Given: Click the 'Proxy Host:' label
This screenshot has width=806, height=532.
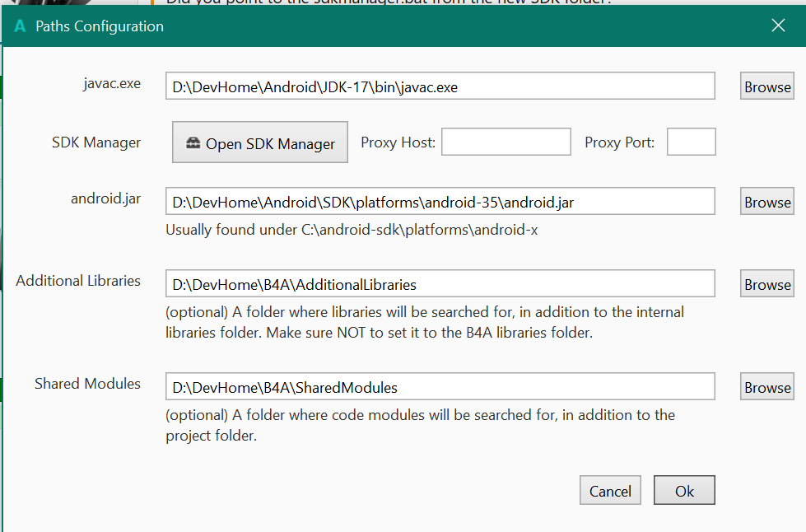Looking at the screenshot, I should tap(398, 142).
